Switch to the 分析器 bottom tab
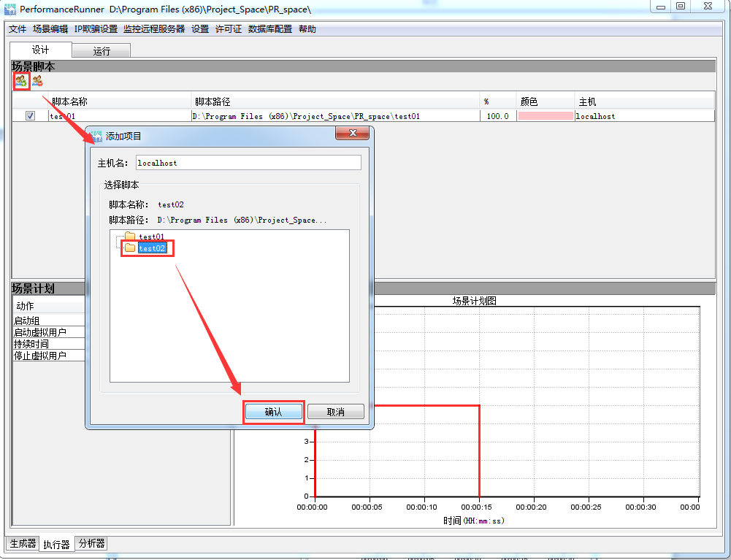Image resolution: width=731 pixels, height=560 pixels. tap(91, 543)
